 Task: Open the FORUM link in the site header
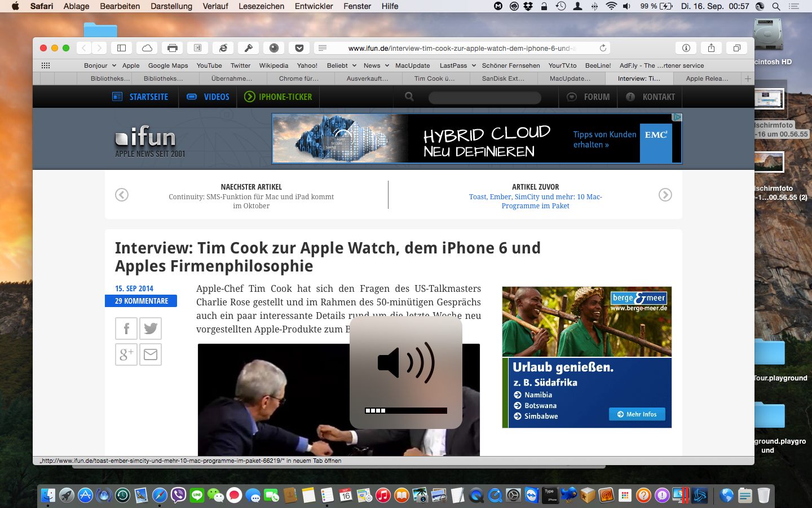589,97
